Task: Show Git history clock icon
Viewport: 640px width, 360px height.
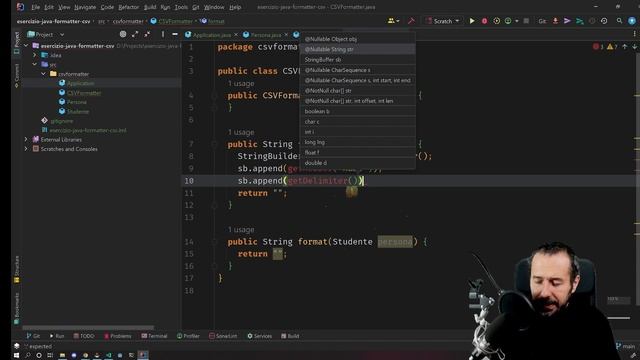Action: (592, 21)
